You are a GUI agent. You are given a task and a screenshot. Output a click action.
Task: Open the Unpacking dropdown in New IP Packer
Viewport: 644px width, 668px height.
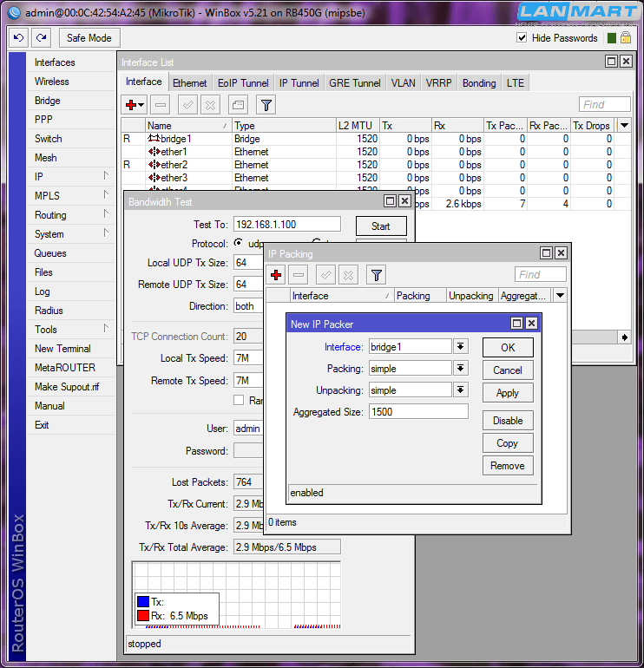[x=460, y=390]
